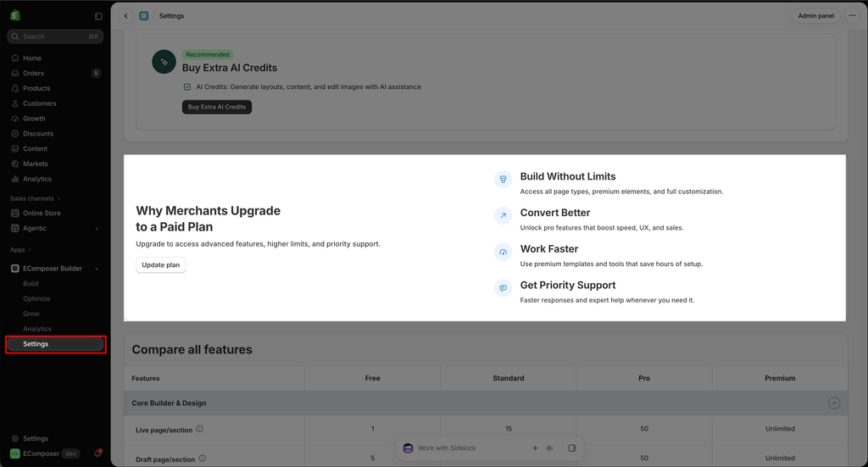The width and height of the screenshot is (868, 467).
Task: Click the Sidekick avatar icon
Action: tap(408, 448)
